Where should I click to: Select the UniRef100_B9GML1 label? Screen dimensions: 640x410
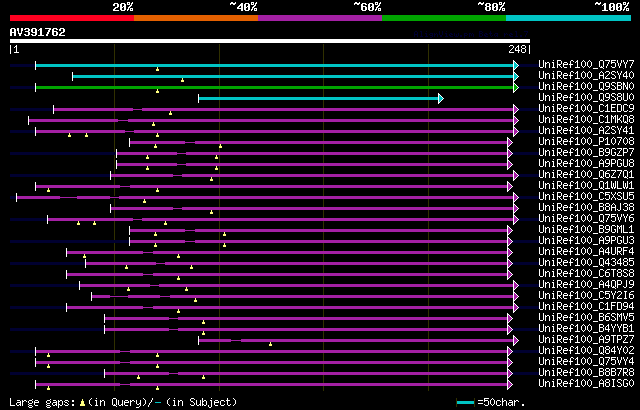coord(586,230)
